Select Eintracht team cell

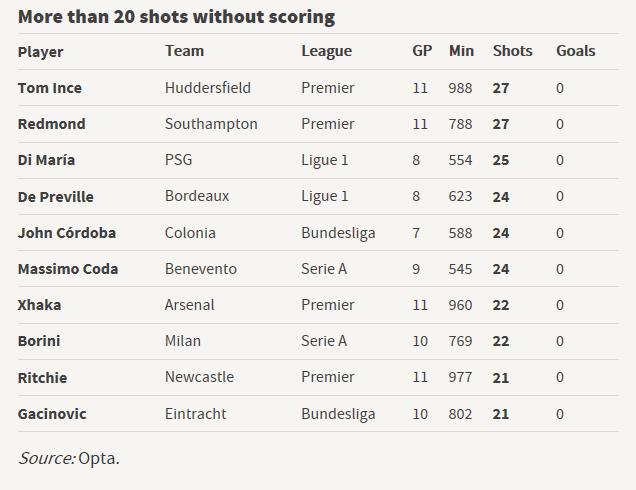point(196,414)
